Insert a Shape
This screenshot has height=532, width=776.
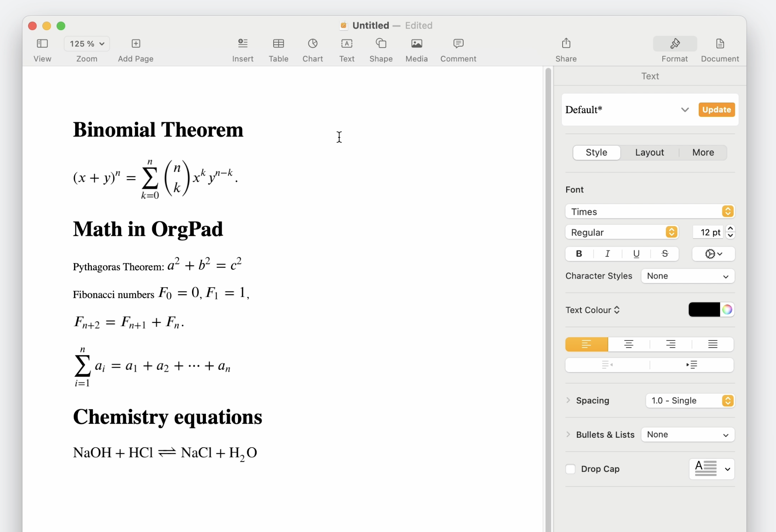click(x=380, y=49)
